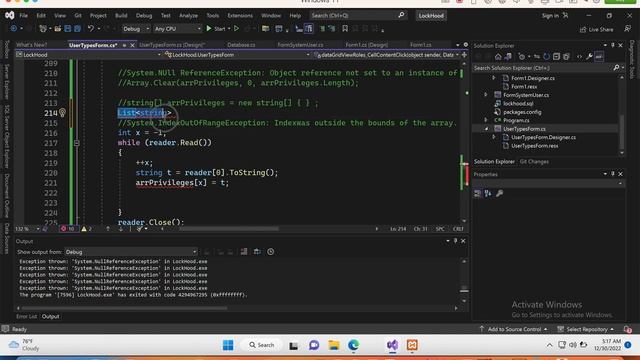Click Solution Explorer Refresh sync icon
This screenshot has height=360, width=640.
pos(547,57)
